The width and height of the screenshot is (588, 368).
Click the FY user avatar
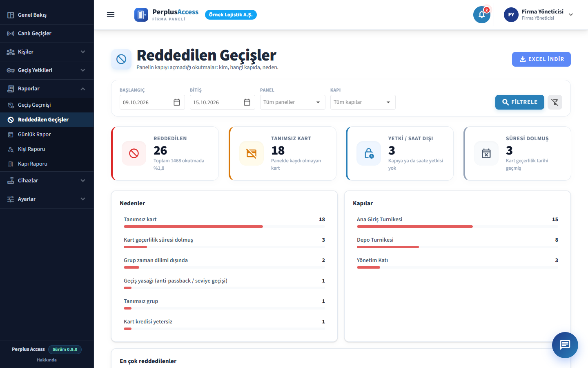[511, 15]
